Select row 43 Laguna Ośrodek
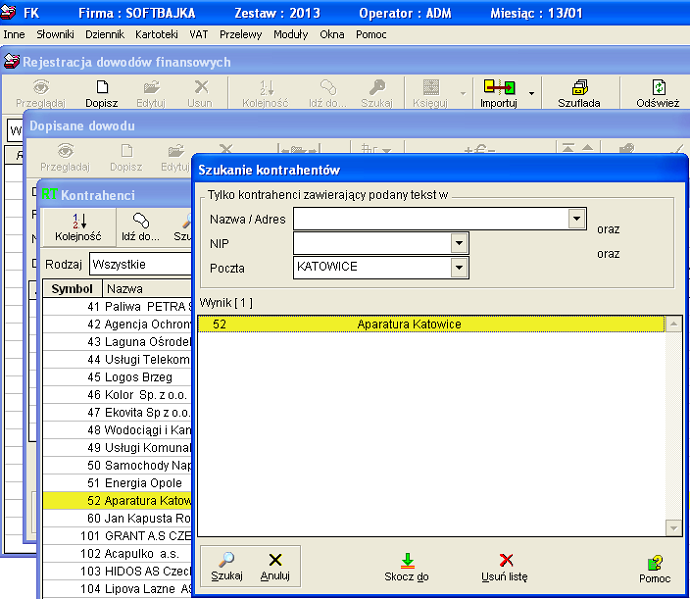The image size is (690, 599). 117,342
